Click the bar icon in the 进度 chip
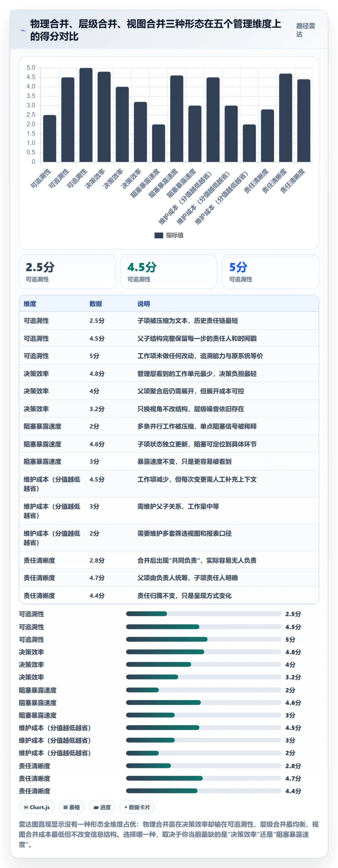 pos(96,808)
